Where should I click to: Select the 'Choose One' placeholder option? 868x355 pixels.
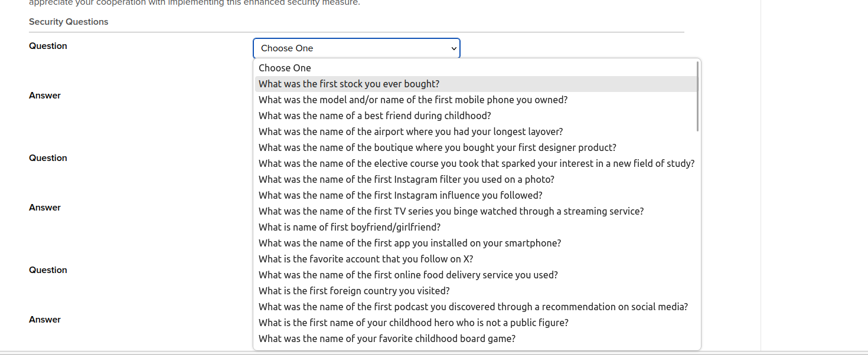(285, 68)
